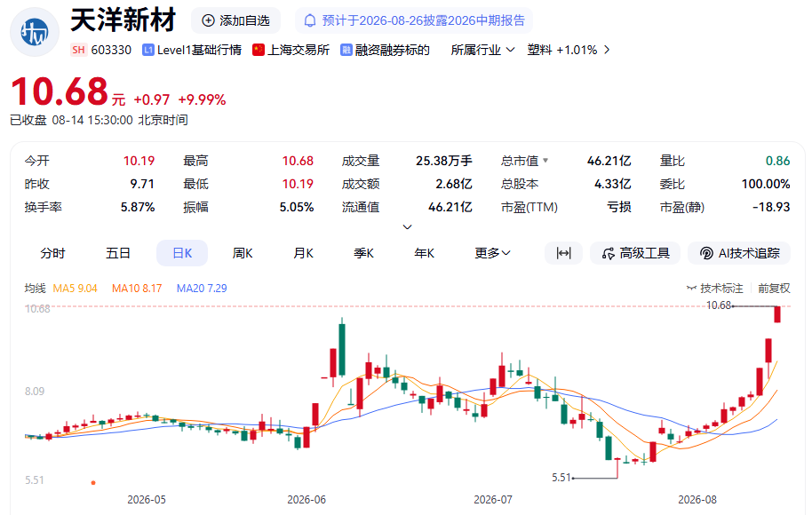Open the 总市值 dropdown triangle
The image size is (812, 515).
pos(545,161)
